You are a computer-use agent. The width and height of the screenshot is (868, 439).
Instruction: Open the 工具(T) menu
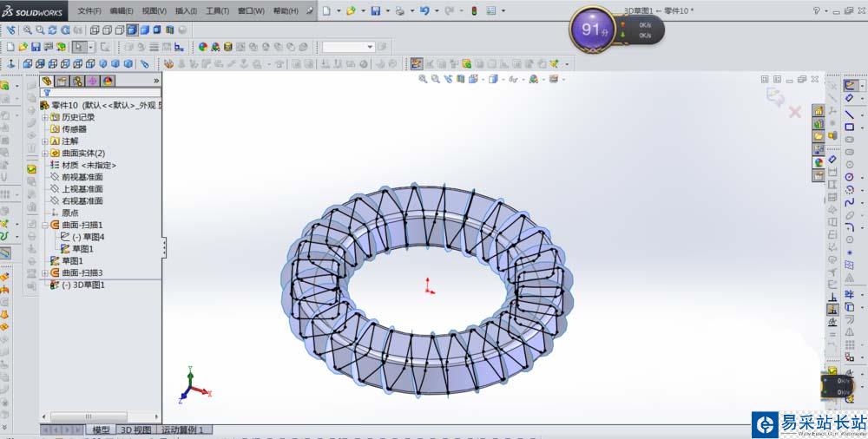pyautogui.click(x=217, y=10)
